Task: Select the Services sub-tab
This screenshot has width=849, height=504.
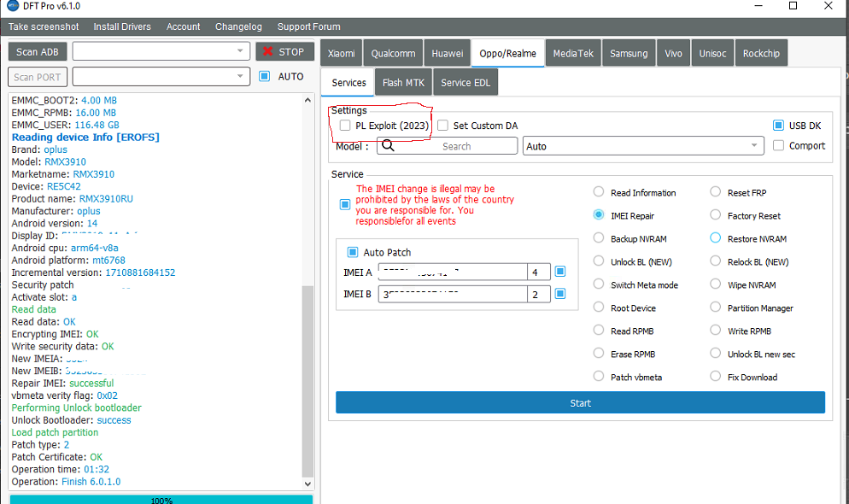Action: pos(348,82)
